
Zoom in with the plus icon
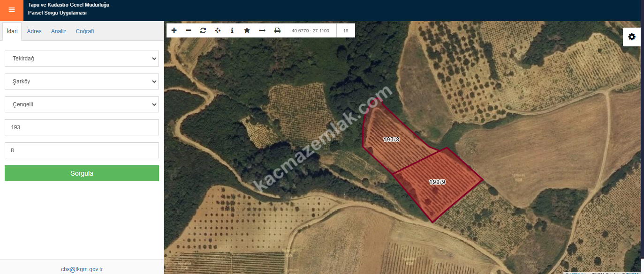point(174,30)
